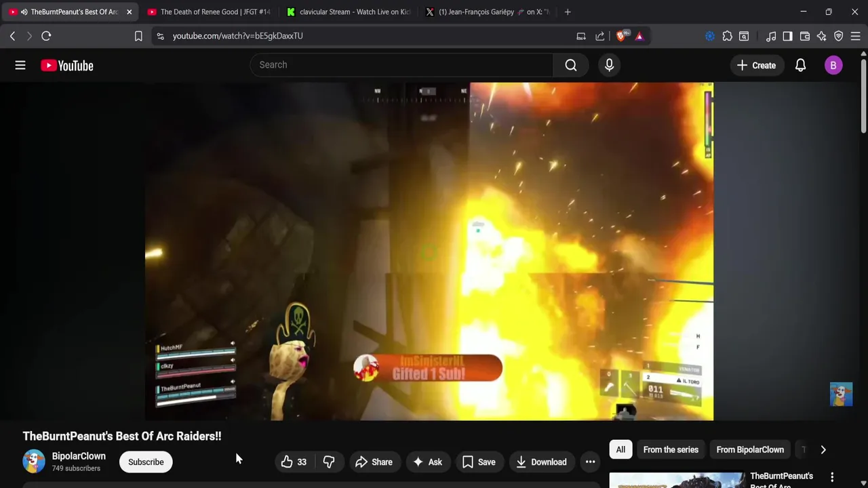Open the notifications bell

(x=800, y=66)
